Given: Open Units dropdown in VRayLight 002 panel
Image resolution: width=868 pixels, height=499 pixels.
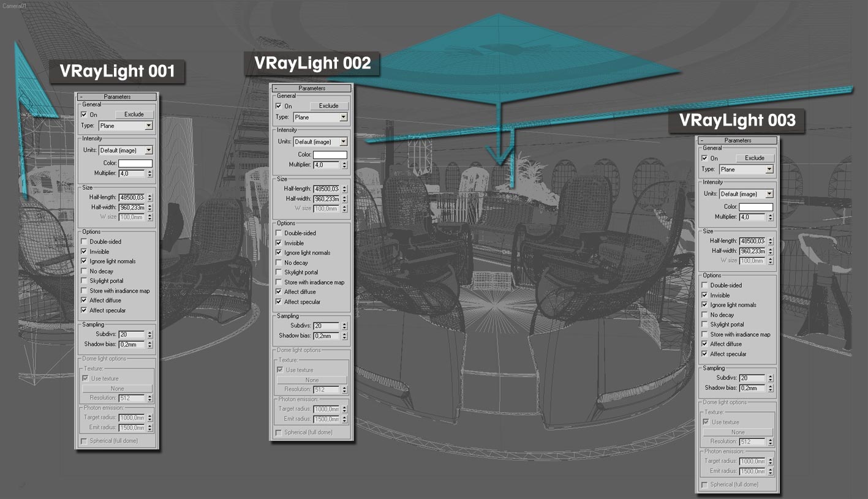Looking at the screenshot, I should click(x=320, y=141).
